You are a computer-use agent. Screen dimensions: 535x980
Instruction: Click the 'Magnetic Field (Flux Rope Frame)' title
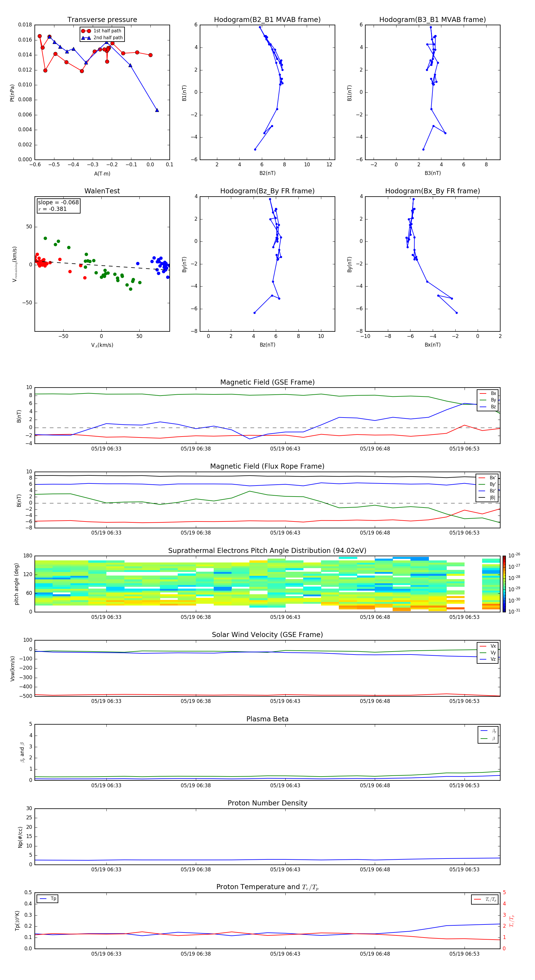tap(267, 467)
